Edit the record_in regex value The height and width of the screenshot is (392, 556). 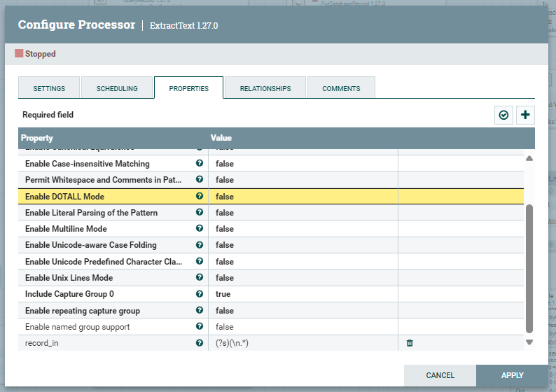pos(303,343)
